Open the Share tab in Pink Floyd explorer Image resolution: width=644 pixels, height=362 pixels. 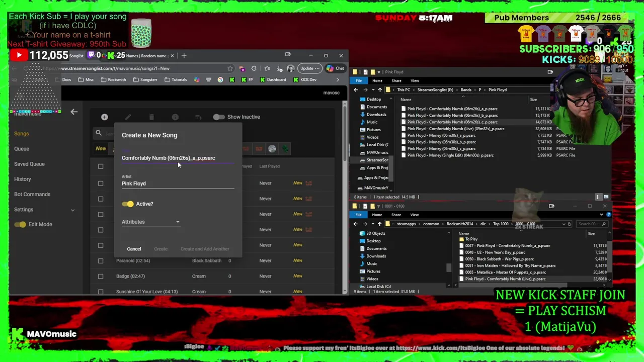(x=396, y=80)
